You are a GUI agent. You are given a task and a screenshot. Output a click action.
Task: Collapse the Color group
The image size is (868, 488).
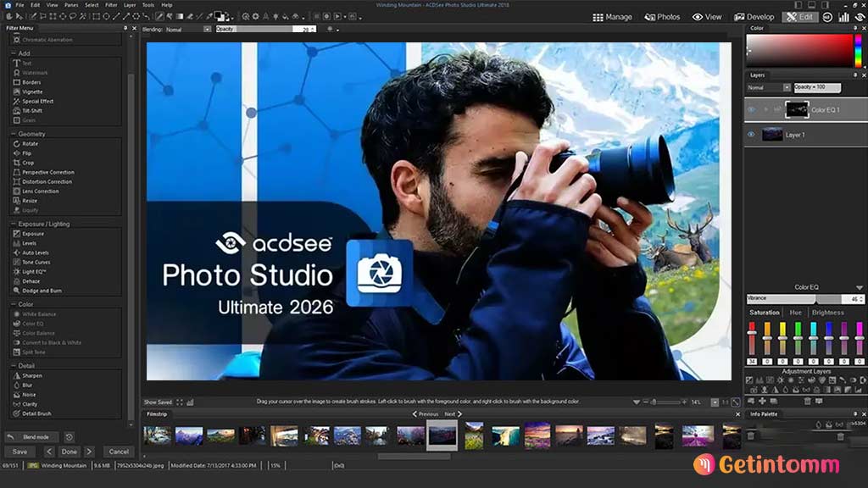[14, 304]
